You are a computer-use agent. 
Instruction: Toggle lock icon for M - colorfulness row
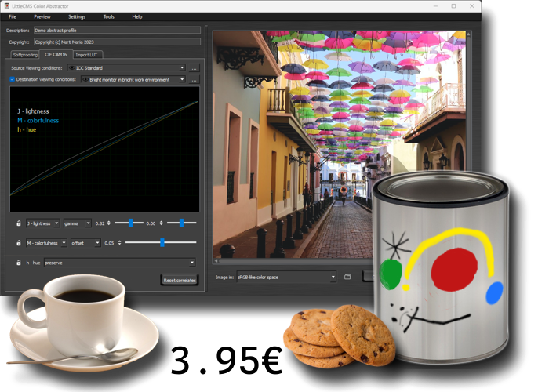(x=19, y=242)
